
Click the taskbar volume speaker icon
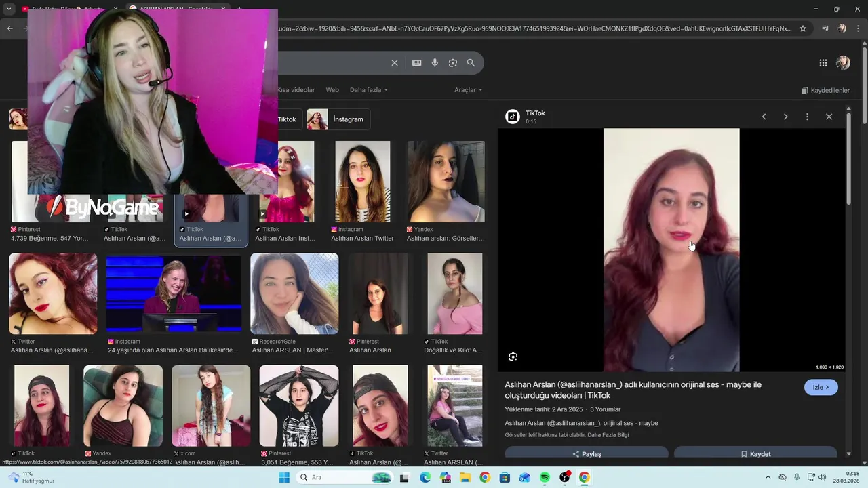click(823, 478)
